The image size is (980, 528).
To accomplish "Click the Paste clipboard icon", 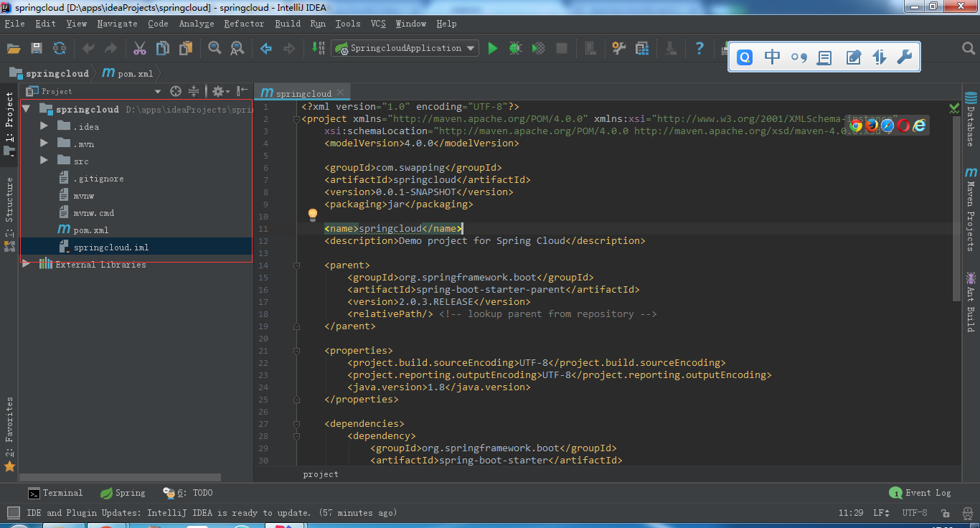I will (x=186, y=48).
